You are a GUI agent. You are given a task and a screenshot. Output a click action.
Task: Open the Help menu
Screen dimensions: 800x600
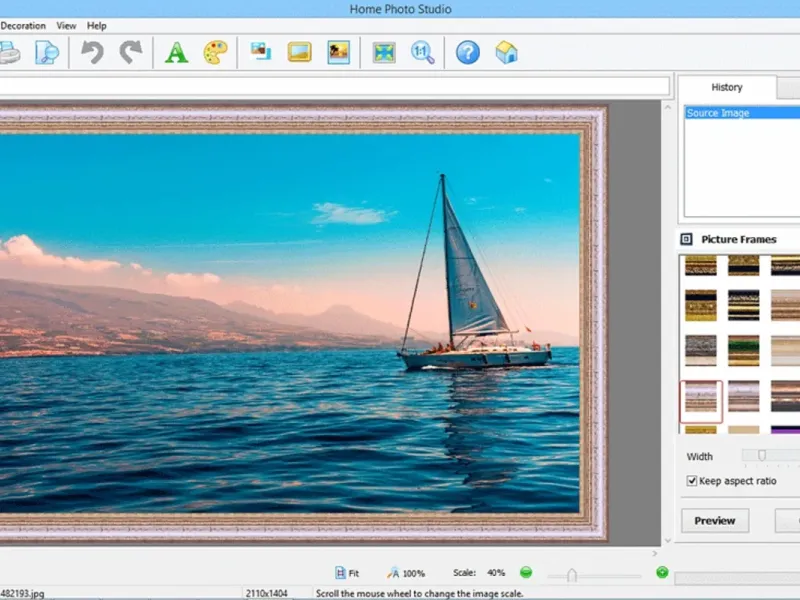point(97,25)
